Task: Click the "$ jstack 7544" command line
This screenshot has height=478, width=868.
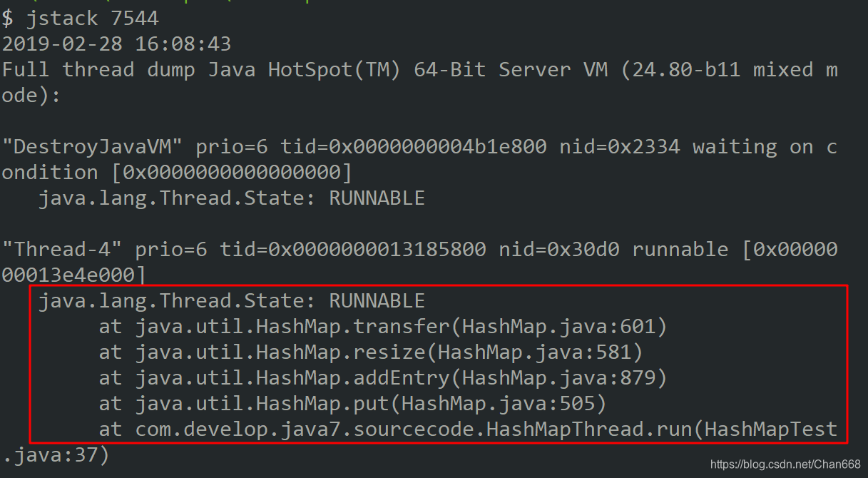Action: tap(80, 18)
